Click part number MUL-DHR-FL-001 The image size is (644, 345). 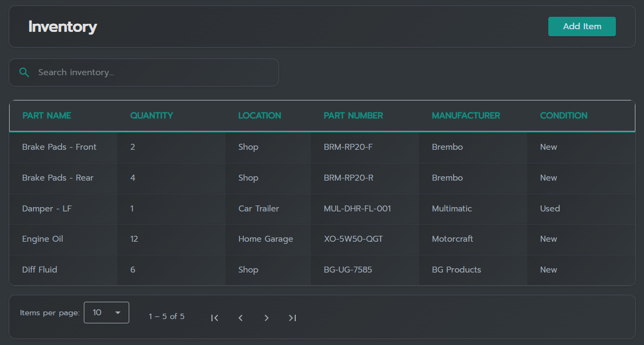coord(357,209)
